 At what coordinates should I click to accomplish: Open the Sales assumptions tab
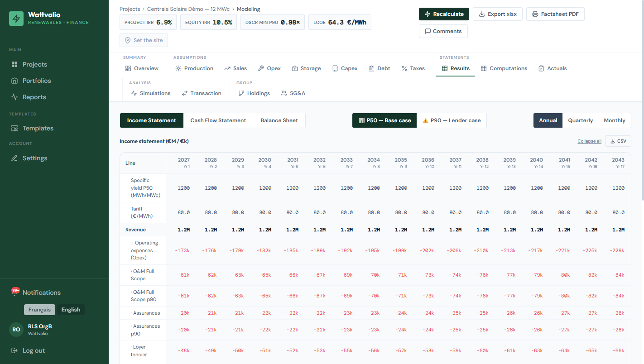coord(235,68)
